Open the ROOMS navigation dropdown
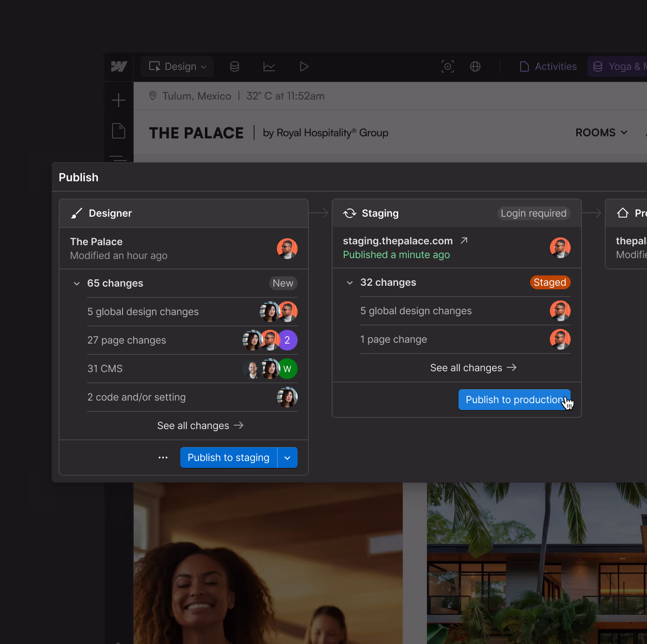647x644 pixels. pos(601,133)
